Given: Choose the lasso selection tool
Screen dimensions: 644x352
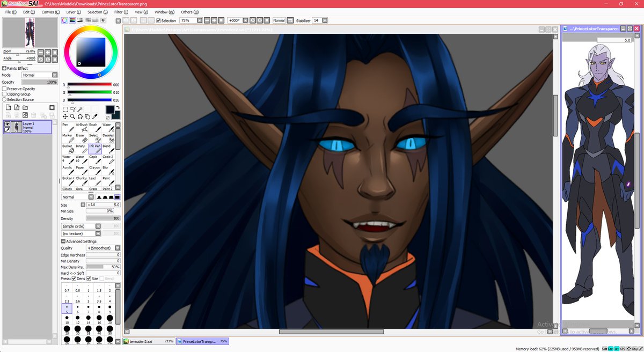Looking at the screenshot, I should (72, 109).
